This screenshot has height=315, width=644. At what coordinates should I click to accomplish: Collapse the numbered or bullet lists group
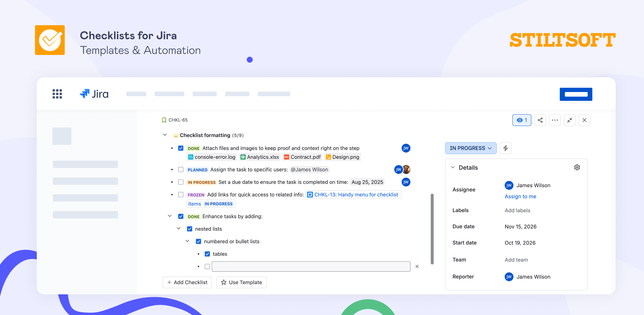click(187, 241)
